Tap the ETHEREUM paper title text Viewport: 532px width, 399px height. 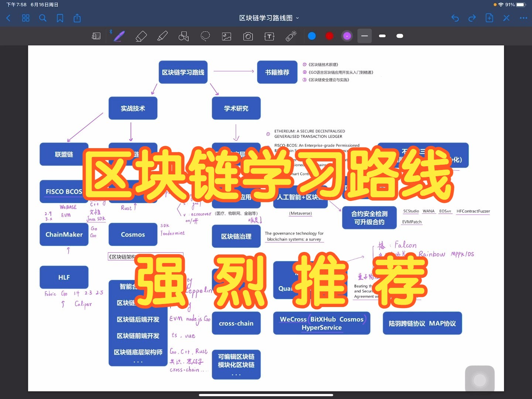click(x=310, y=134)
